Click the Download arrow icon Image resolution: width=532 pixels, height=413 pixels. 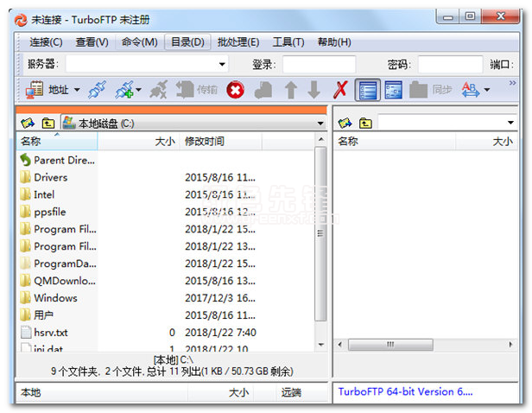coord(314,90)
